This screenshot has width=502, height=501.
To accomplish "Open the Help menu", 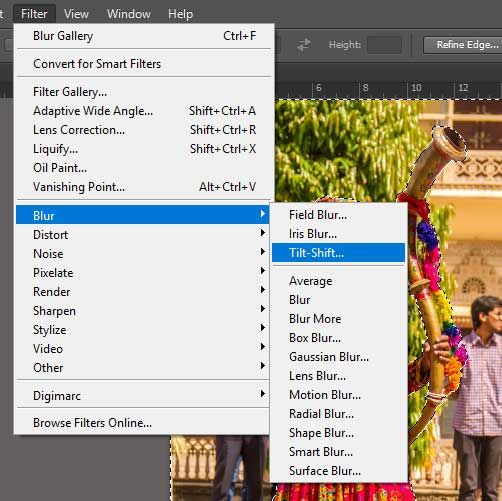I will click(180, 14).
